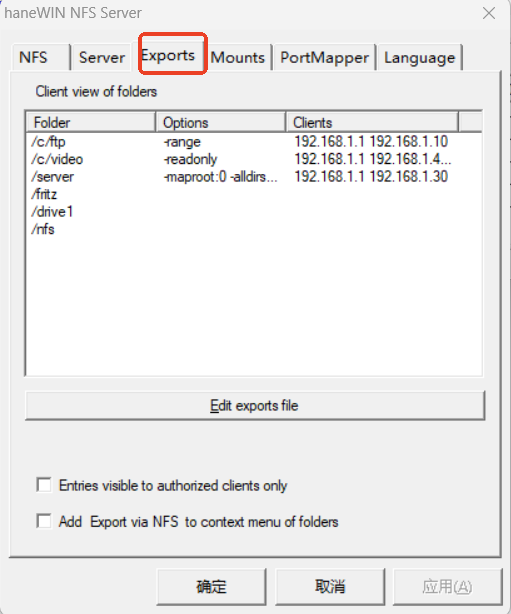Viewport: 511px width, 614px height.
Task: Select the /nfs folder entry
Action: pyautogui.click(x=43, y=229)
